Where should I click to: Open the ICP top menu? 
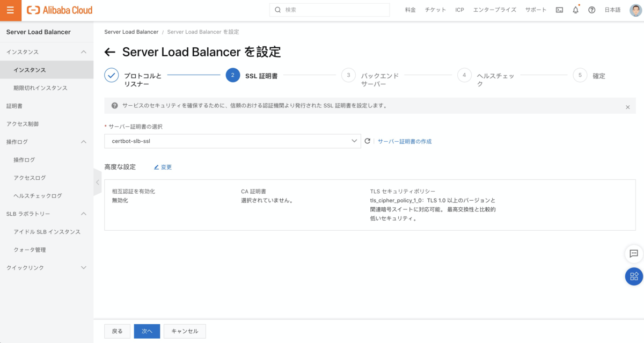pyautogui.click(x=459, y=10)
